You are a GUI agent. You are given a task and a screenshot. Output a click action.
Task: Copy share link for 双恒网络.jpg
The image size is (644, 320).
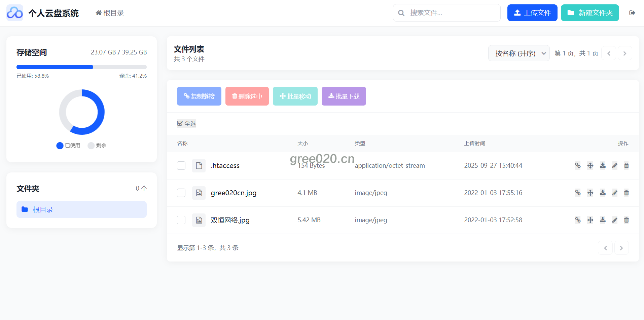pyautogui.click(x=578, y=220)
